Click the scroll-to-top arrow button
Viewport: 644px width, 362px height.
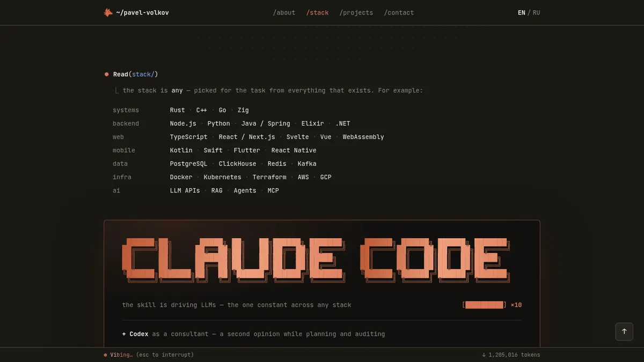pos(624,331)
